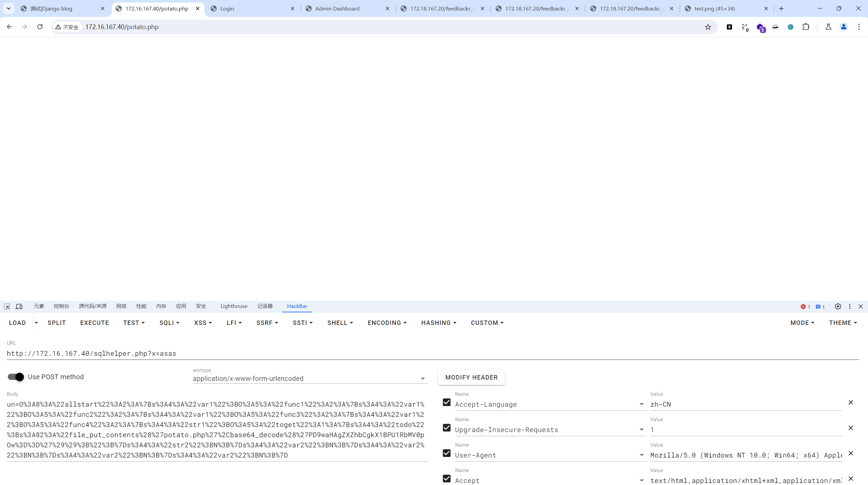This screenshot has height=485, width=868.
Task: Uncheck the Accept-Language header checkbox
Action: [x=447, y=402]
